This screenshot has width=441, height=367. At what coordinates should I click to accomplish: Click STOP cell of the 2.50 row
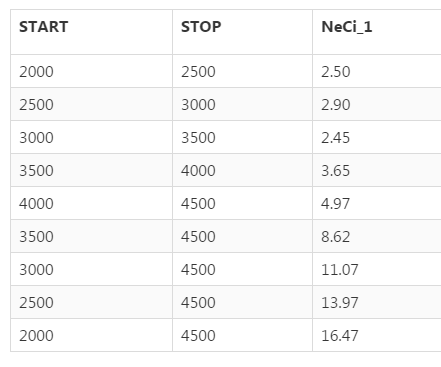(242, 71)
